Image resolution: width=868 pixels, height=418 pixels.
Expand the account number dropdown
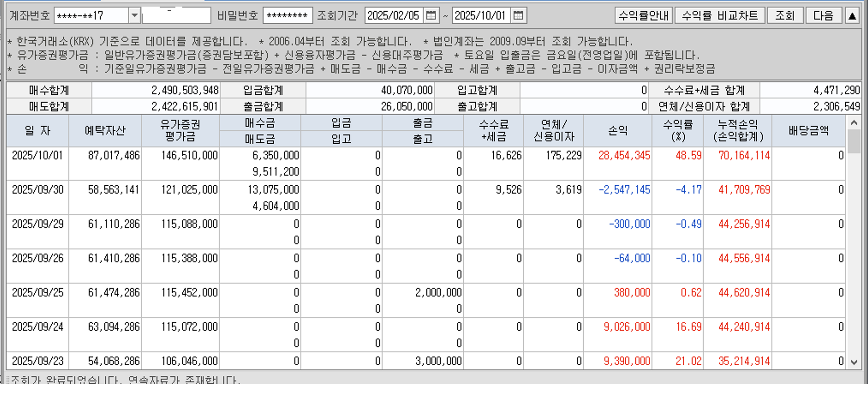coord(134,15)
